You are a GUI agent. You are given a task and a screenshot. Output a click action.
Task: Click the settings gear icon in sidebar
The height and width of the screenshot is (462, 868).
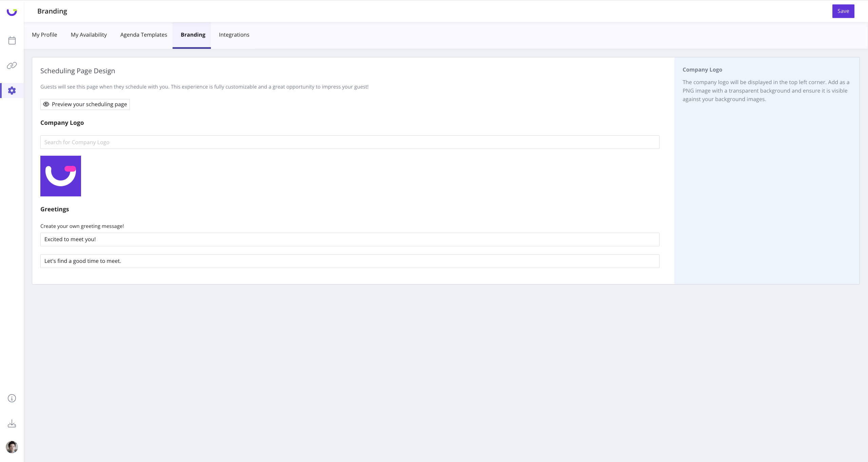pyautogui.click(x=12, y=91)
